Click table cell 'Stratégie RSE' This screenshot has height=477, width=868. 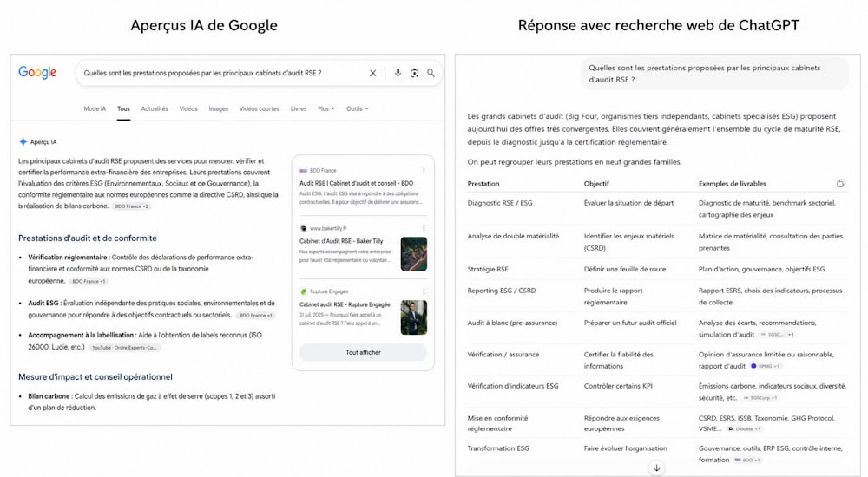[488, 269]
